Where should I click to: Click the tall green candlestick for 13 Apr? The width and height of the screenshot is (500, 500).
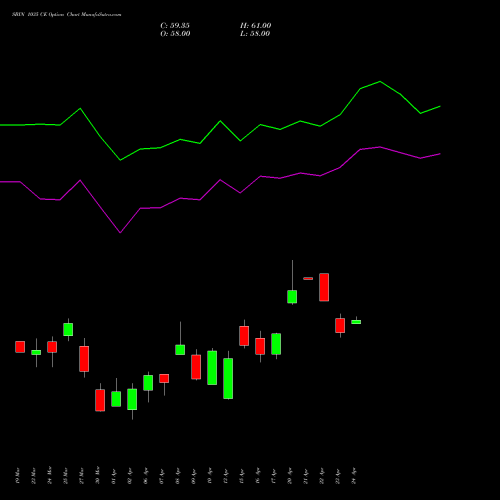228,378
